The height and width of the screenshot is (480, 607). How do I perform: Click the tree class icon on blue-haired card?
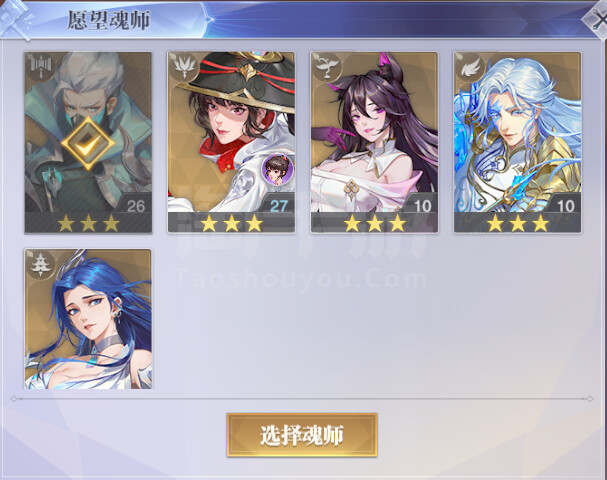(41, 264)
